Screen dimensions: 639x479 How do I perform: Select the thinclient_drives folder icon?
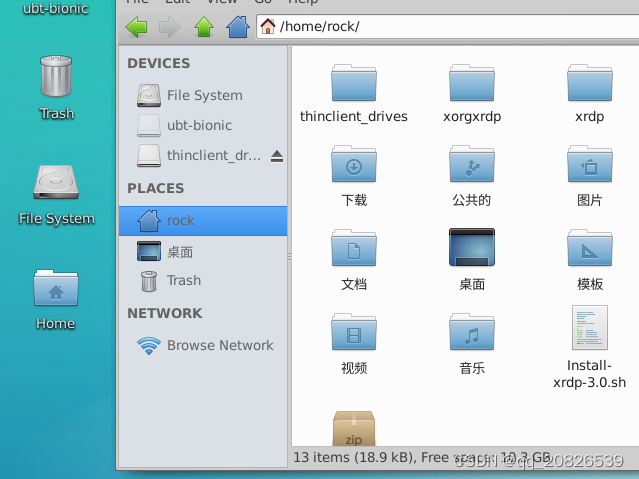[354, 83]
